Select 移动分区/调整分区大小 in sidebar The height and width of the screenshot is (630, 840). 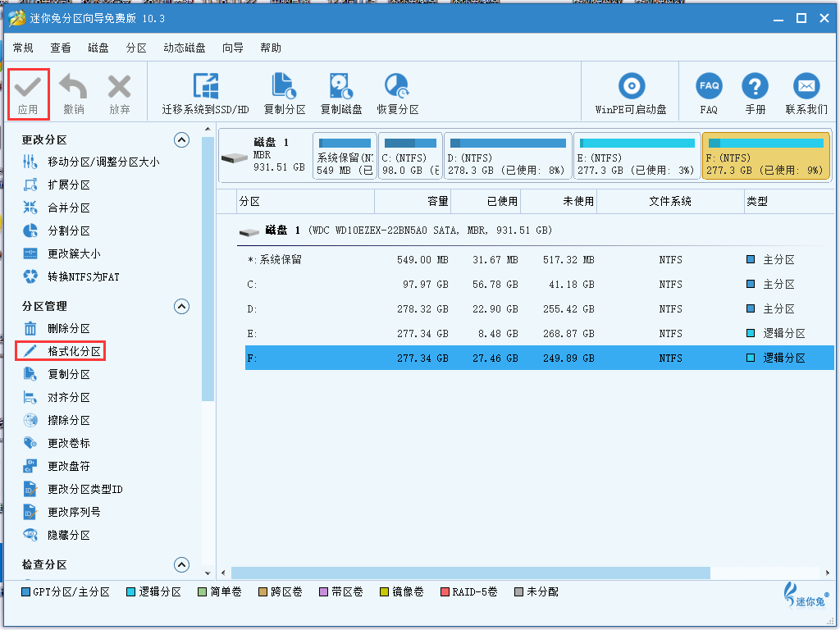click(90, 162)
